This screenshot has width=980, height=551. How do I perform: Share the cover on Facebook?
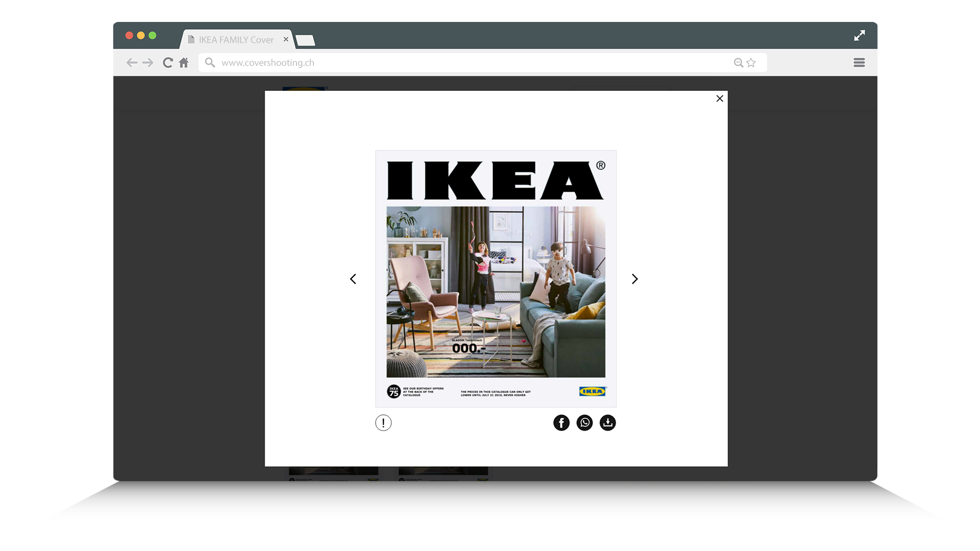561,422
